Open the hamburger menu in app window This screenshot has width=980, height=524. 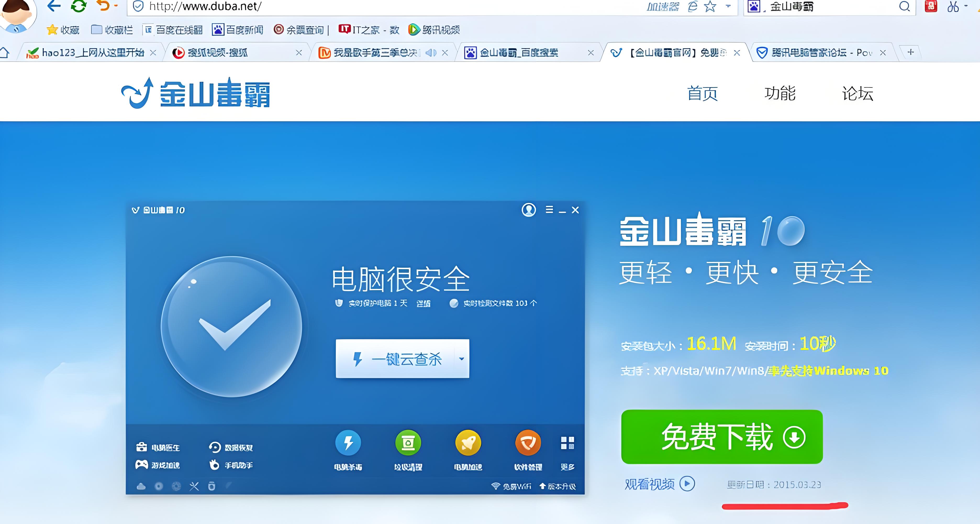click(x=549, y=209)
